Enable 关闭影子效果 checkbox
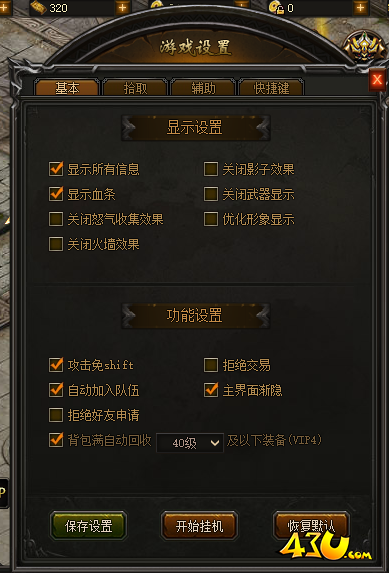 (211, 169)
